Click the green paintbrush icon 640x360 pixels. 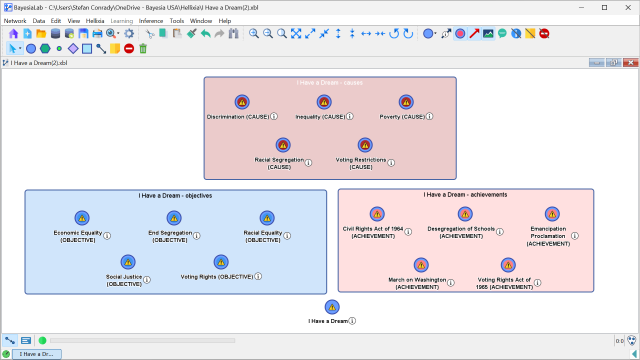click(x=191, y=34)
